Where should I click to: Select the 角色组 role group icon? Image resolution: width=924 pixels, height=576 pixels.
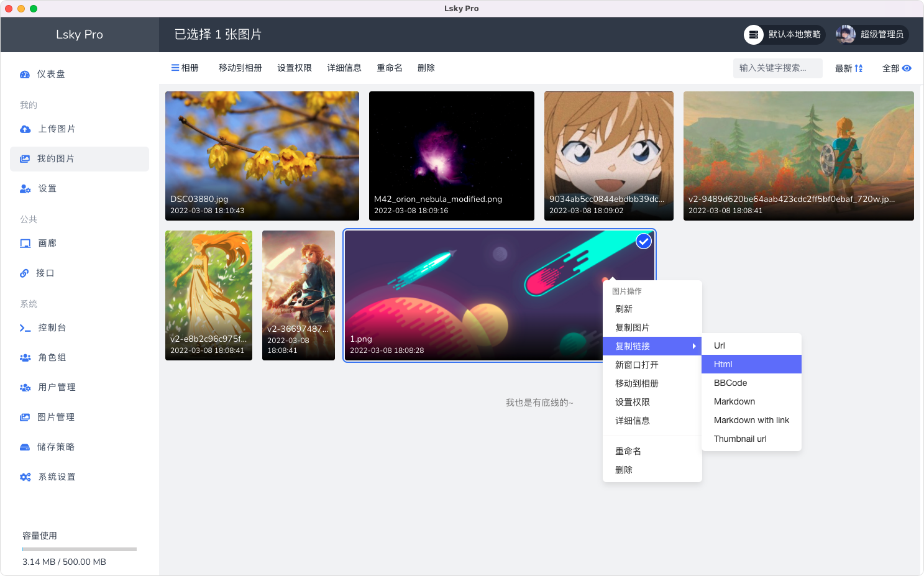pyautogui.click(x=25, y=357)
